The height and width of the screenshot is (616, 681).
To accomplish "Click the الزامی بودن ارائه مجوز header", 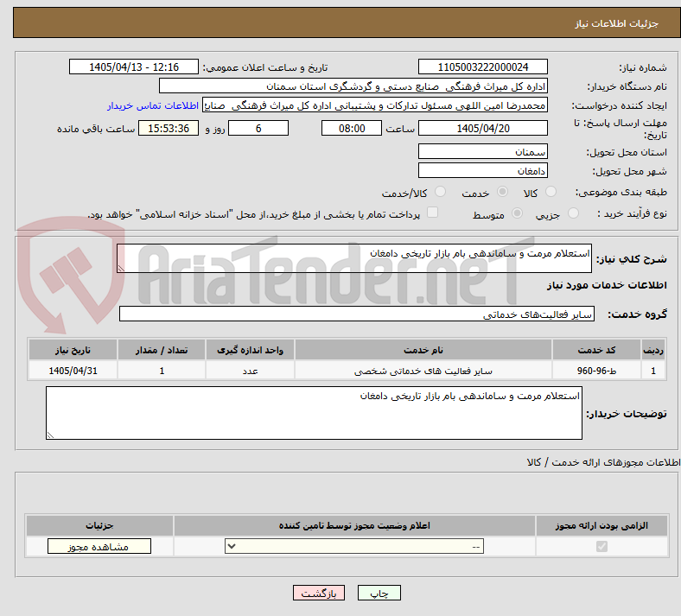I will tap(601, 525).
